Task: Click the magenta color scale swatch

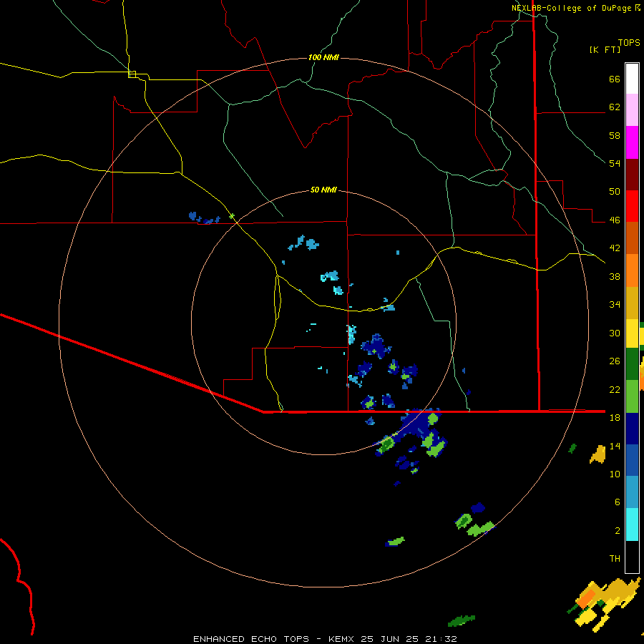Action: 632,142
